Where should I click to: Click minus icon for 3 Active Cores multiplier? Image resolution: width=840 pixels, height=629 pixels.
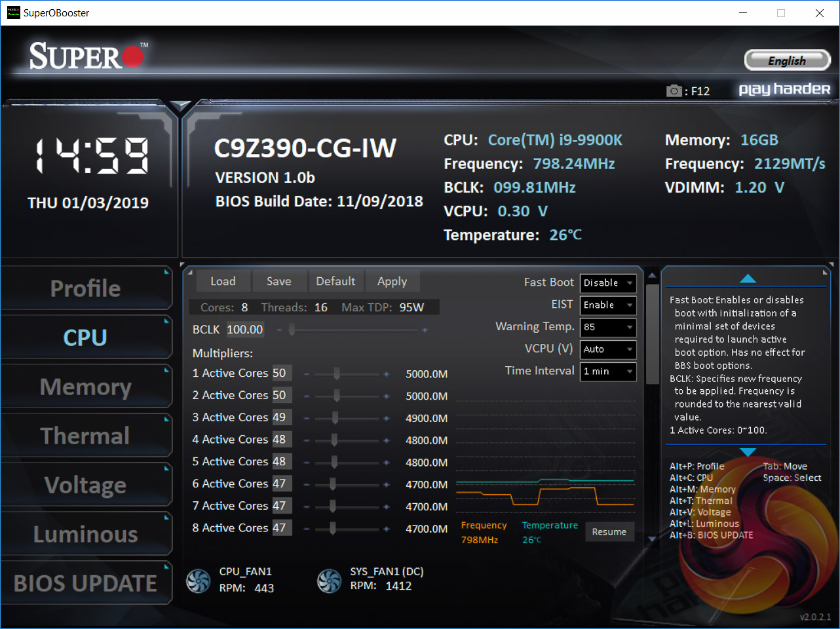[x=306, y=418]
